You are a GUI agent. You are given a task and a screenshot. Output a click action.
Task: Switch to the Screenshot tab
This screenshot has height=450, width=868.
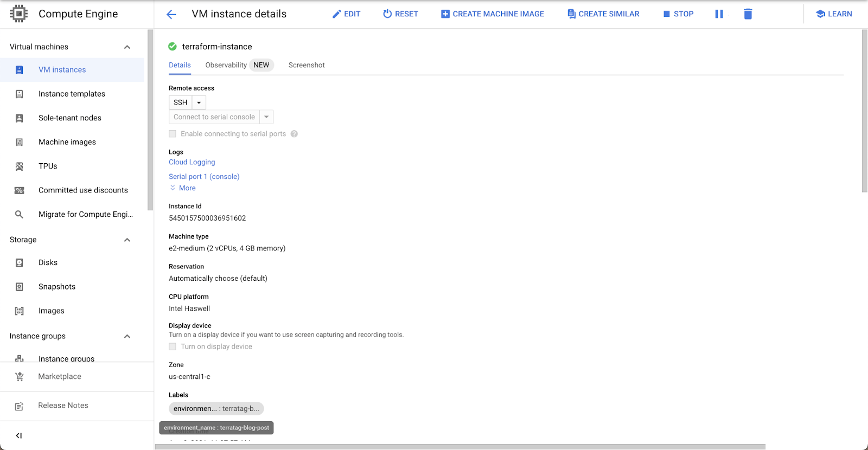point(307,65)
